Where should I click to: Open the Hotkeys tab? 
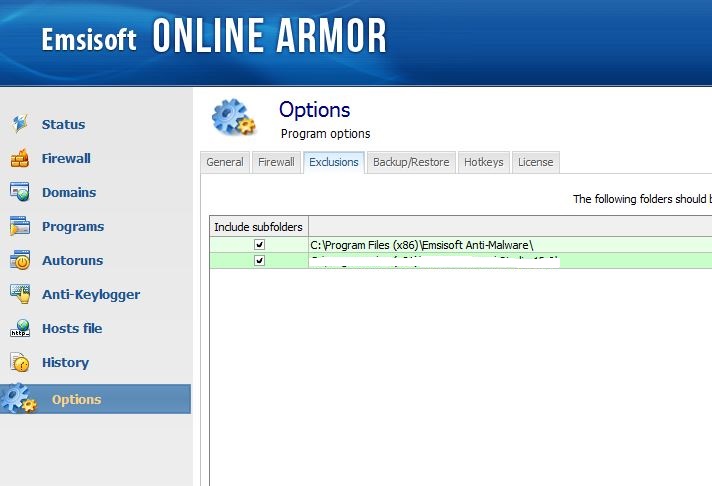tap(484, 162)
